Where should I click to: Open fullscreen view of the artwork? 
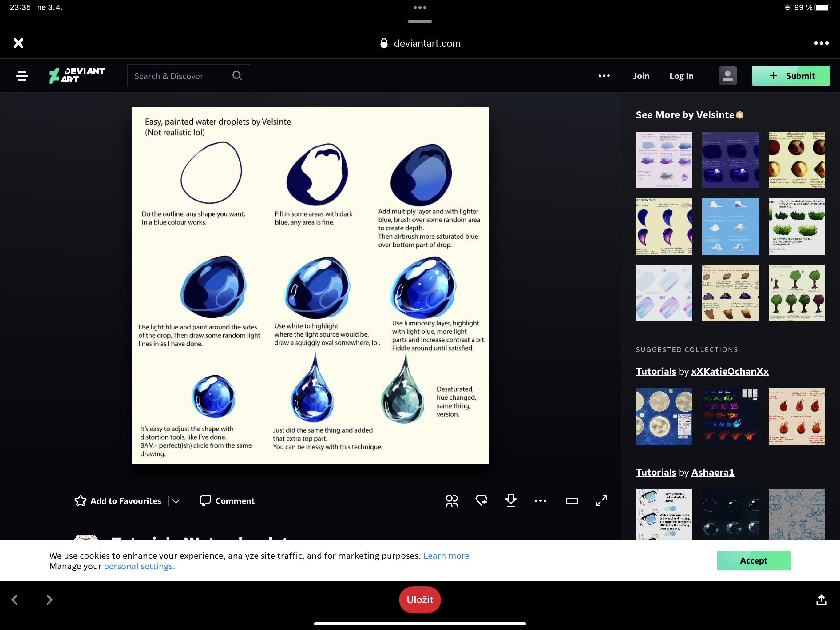(x=601, y=501)
